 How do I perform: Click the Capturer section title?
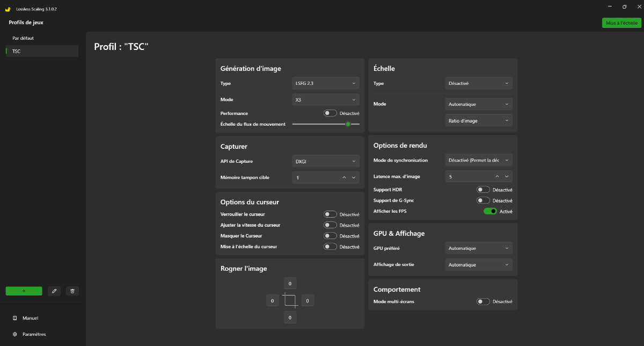point(234,146)
